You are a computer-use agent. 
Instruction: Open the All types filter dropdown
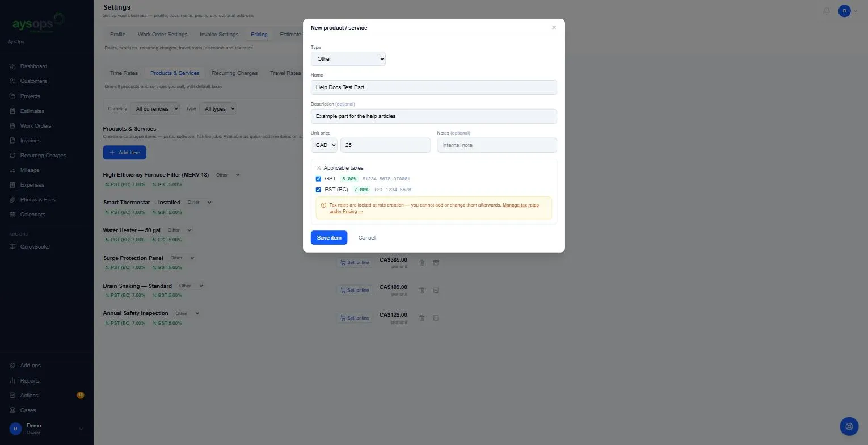coord(217,108)
